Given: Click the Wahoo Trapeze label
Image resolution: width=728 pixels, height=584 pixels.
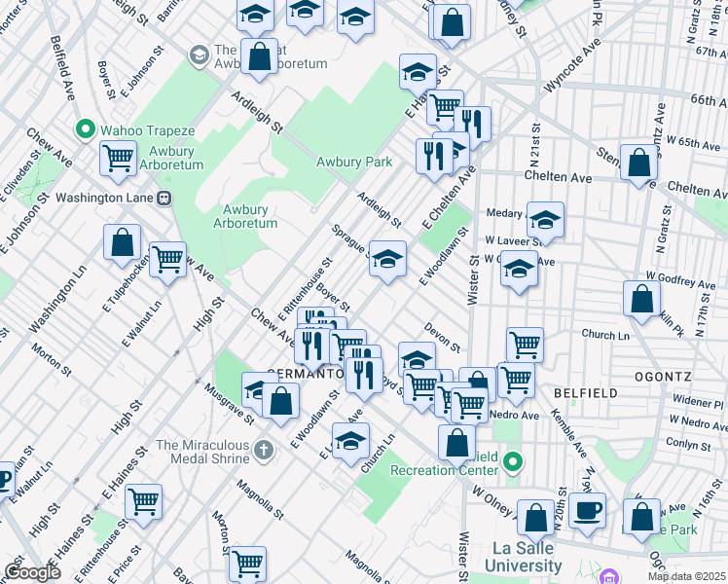Looking at the screenshot, I should coord(147,130).
